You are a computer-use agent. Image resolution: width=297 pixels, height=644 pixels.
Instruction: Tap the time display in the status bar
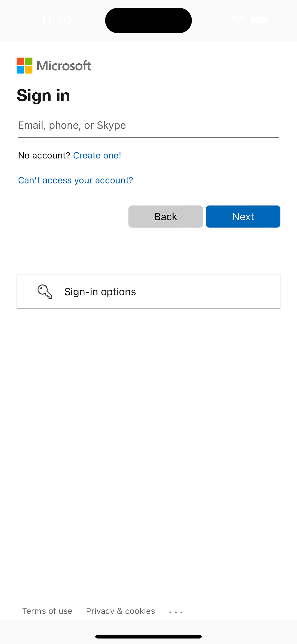[55, 20]
